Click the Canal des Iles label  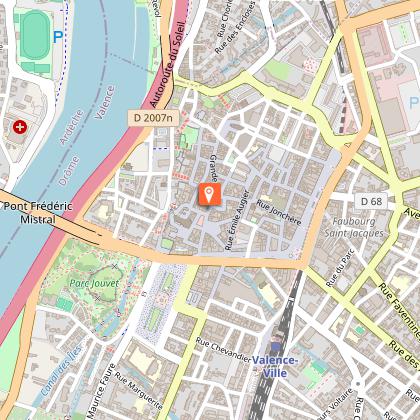pyautogui.click(x=61, y=371)
